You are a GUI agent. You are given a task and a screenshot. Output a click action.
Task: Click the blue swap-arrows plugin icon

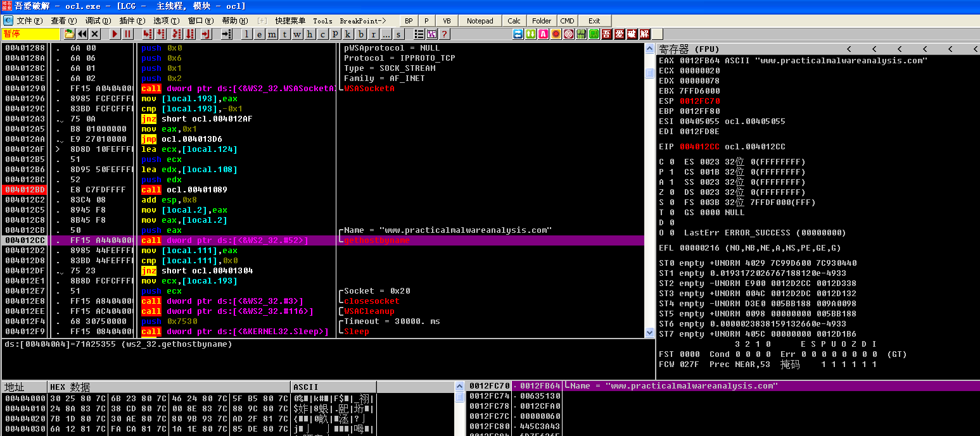point(518,34)
